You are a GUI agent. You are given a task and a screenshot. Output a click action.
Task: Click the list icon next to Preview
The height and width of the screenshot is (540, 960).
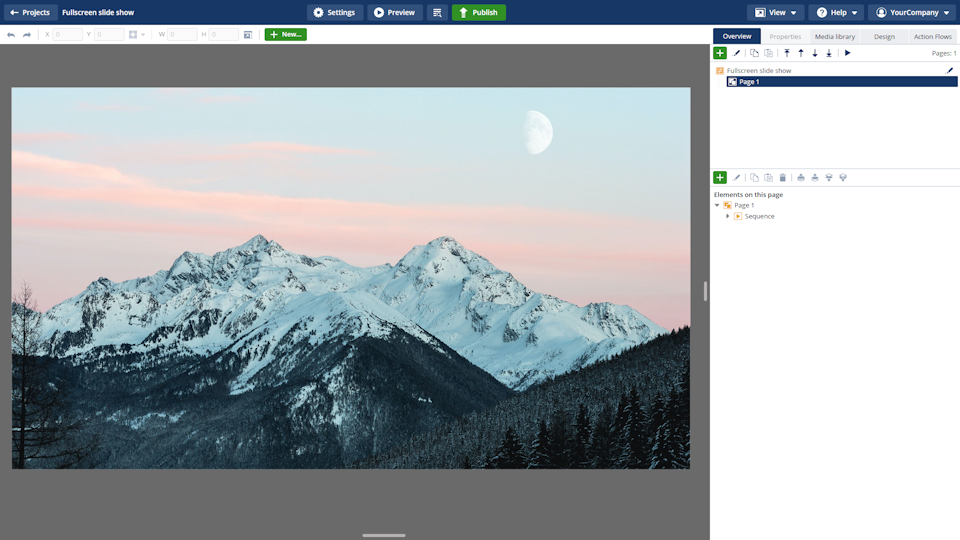click(437, 13)
